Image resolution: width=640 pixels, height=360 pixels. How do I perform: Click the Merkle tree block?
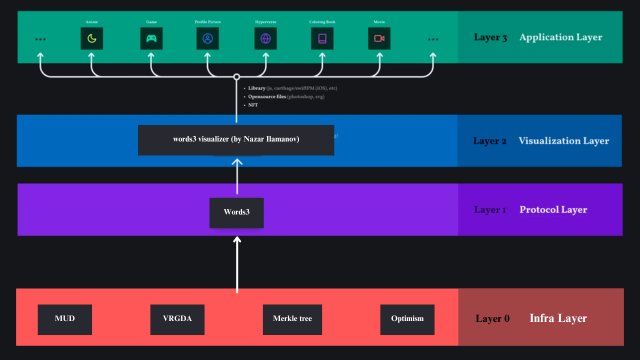coord(292,319)
